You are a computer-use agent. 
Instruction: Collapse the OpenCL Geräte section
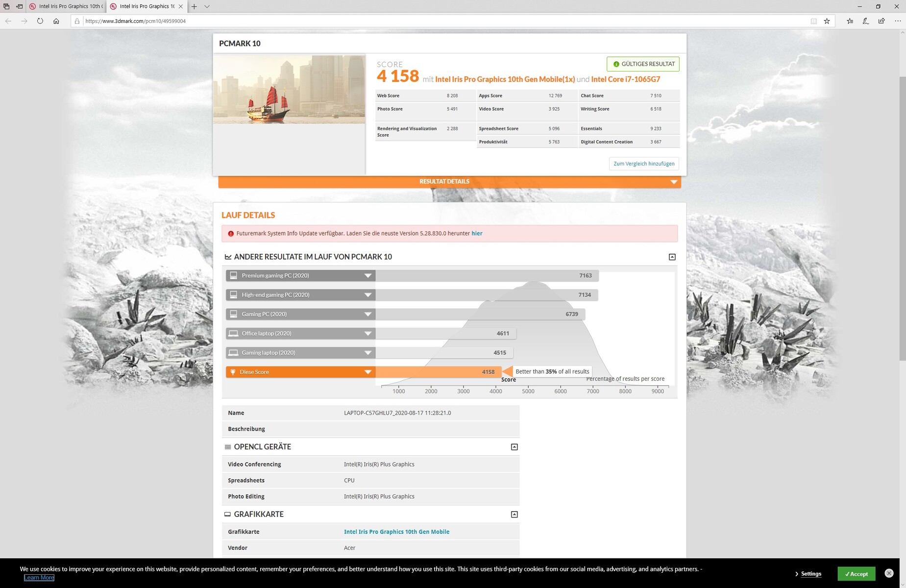pyautogui.click(x=514, y=447)
